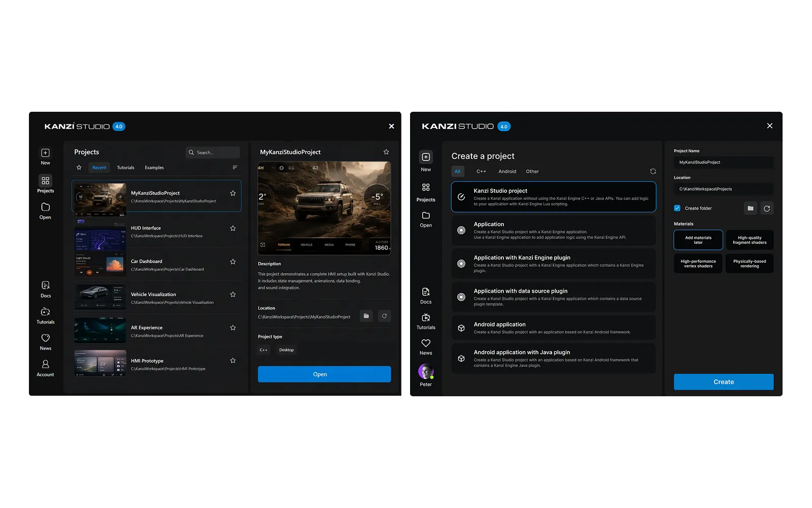Select Application with data source plugin template
812x508 pixels.
point(554,297)
